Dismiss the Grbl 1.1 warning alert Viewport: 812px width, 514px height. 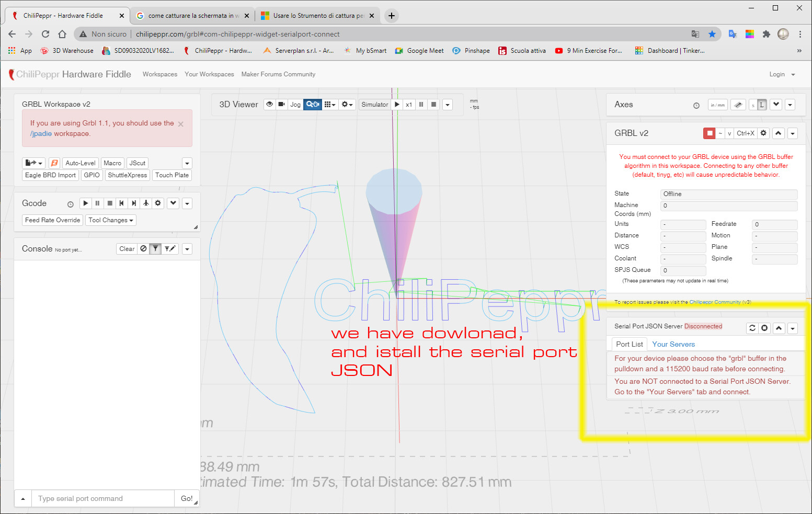point(181,124)
